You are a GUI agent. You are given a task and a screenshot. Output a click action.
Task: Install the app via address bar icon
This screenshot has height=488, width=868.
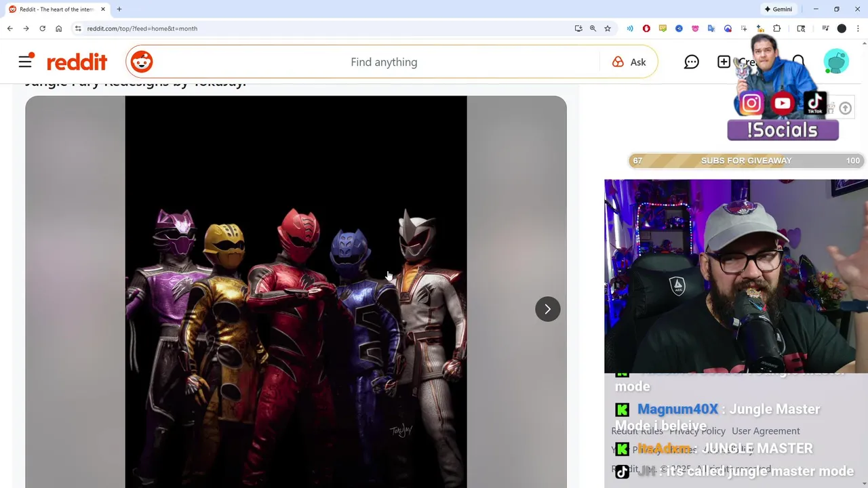click(578, 28)
